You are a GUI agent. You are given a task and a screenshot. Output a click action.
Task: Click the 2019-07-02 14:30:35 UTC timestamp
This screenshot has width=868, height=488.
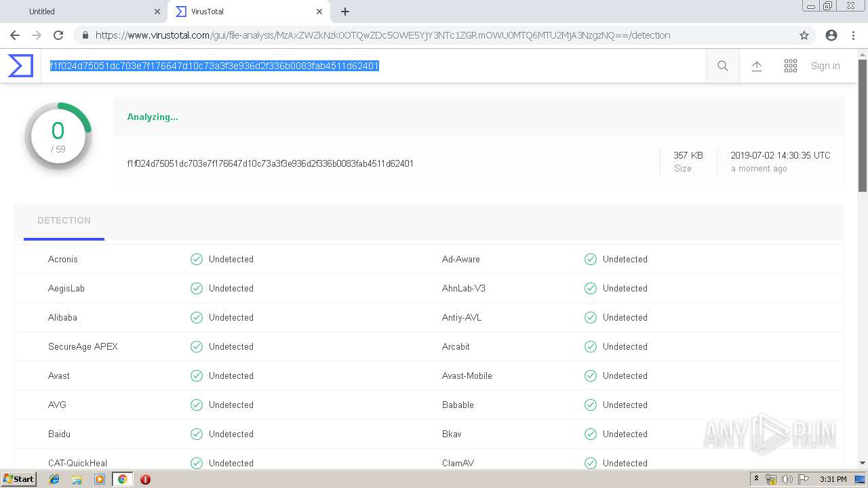pos(781,155)
